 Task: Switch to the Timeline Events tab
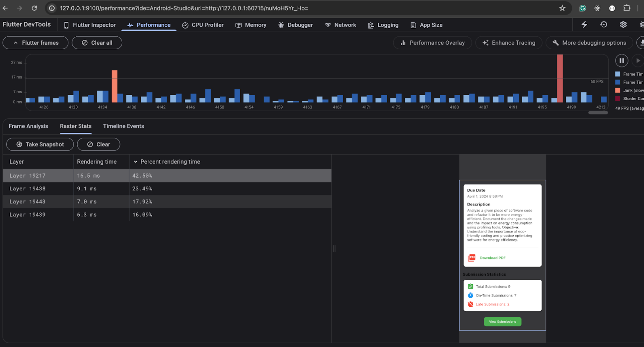124,126
